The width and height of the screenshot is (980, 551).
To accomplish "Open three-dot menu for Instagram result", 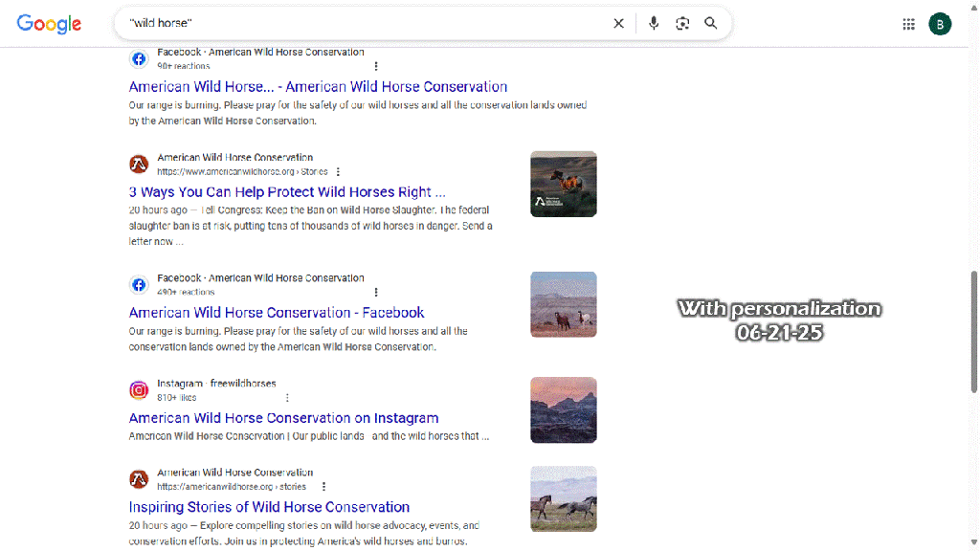I will coord(287,397).
